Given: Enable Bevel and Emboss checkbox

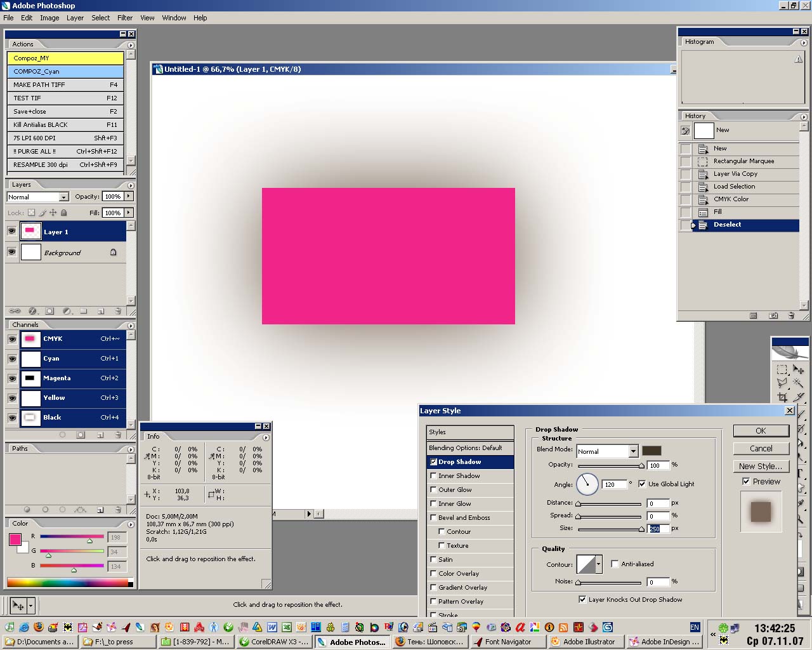Looking at the screenshot, I should coord(433,517).
